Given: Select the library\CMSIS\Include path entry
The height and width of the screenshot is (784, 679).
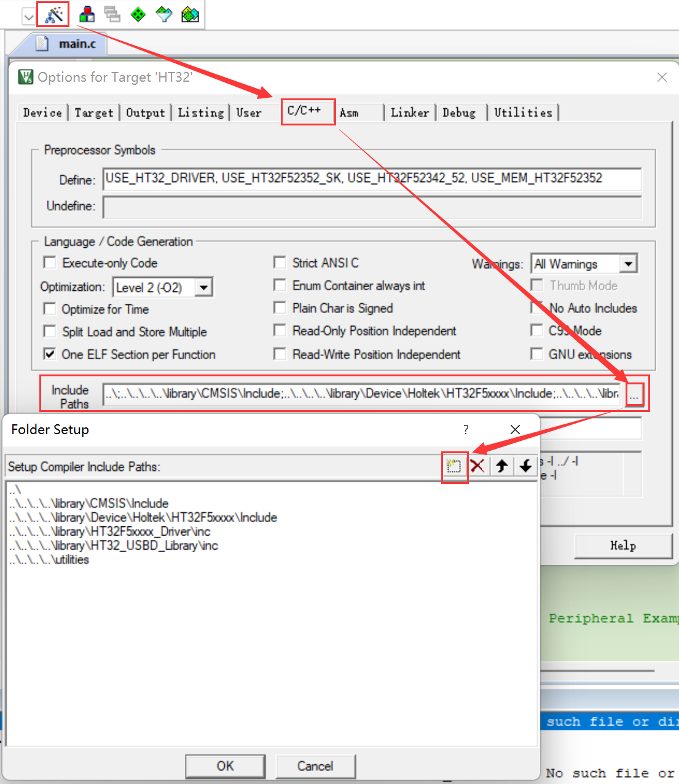Looking at the screenshot, I should (x=89, y=503).
